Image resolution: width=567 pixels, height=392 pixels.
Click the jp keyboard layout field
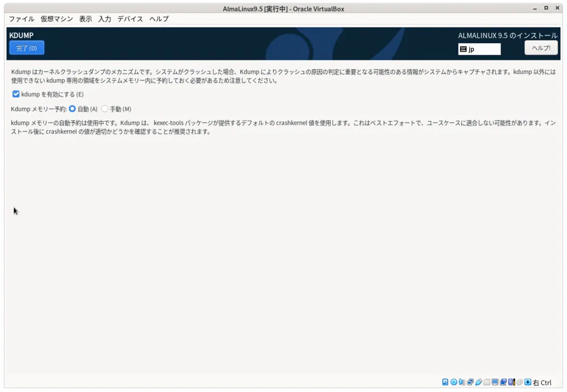(x=482, y=49)
